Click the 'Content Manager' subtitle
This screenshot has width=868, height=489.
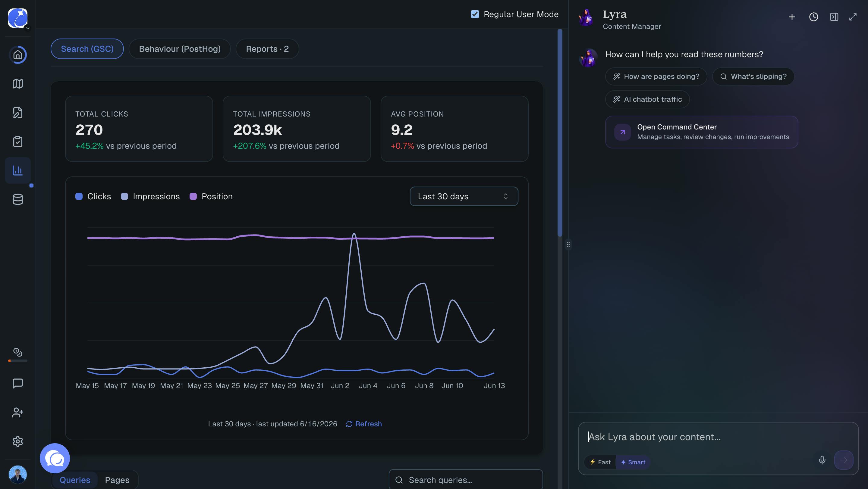pos(631,26)
